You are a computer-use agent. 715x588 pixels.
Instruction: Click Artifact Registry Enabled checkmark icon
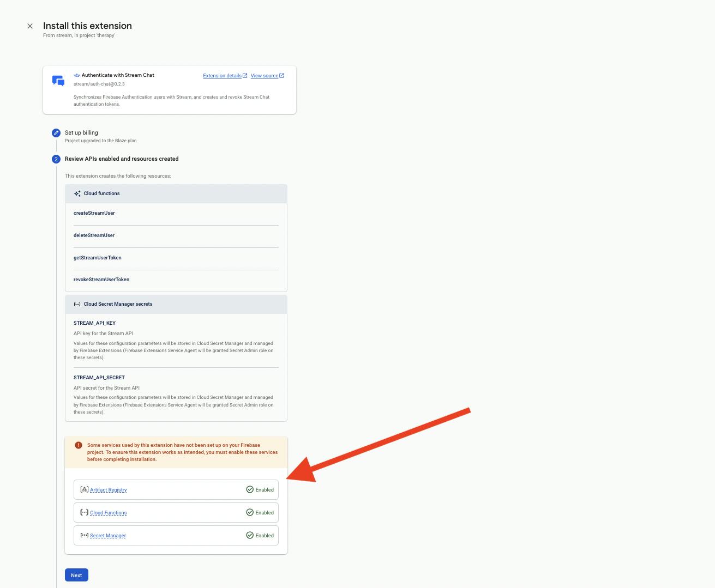[250, 489]
